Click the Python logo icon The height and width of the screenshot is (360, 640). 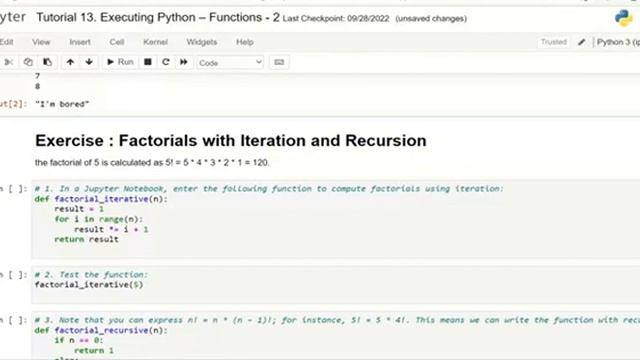(624, 18)
